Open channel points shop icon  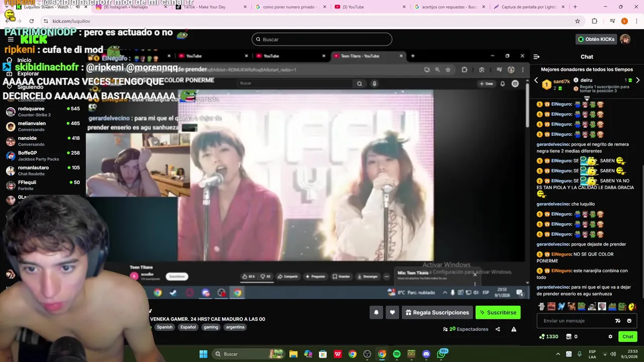[x=569, y=336]
